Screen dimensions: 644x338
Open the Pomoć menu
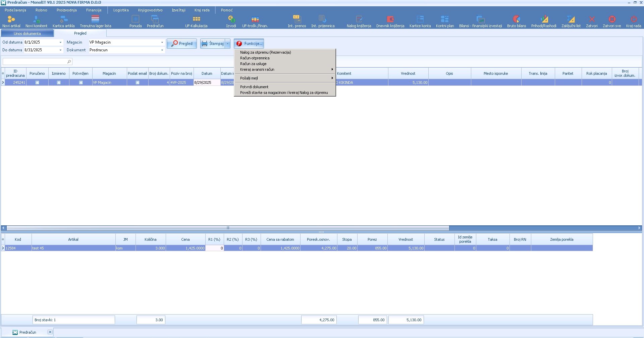coord(227,10)
